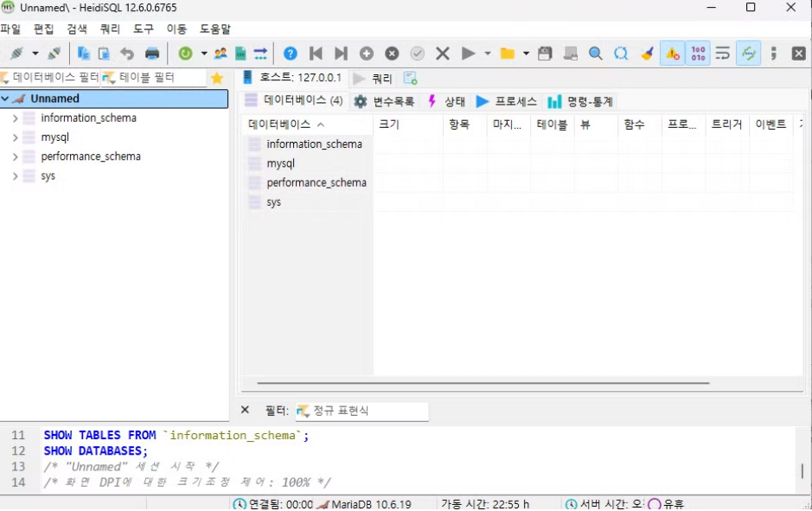Switch to the 쿼리 tab
Screen dimensions: 812x511
click(x=373, y=79)
